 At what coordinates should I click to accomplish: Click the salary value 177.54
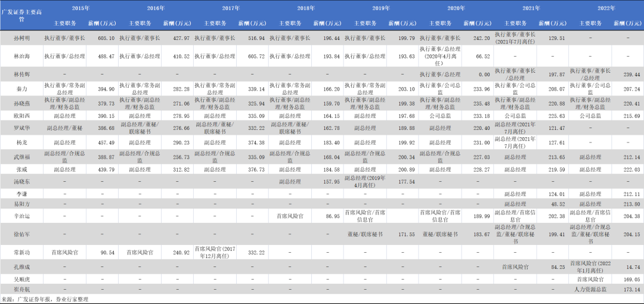click(406, 181)
